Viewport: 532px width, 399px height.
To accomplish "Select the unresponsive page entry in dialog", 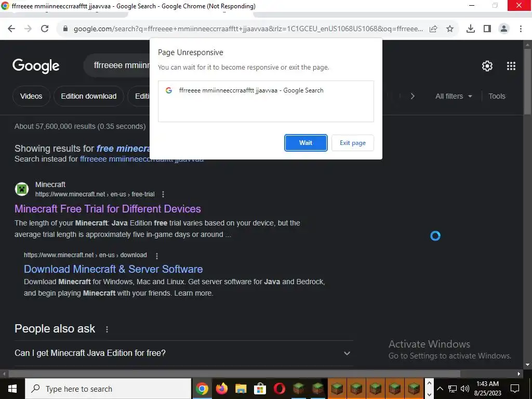I will click(x=265, y=90).
